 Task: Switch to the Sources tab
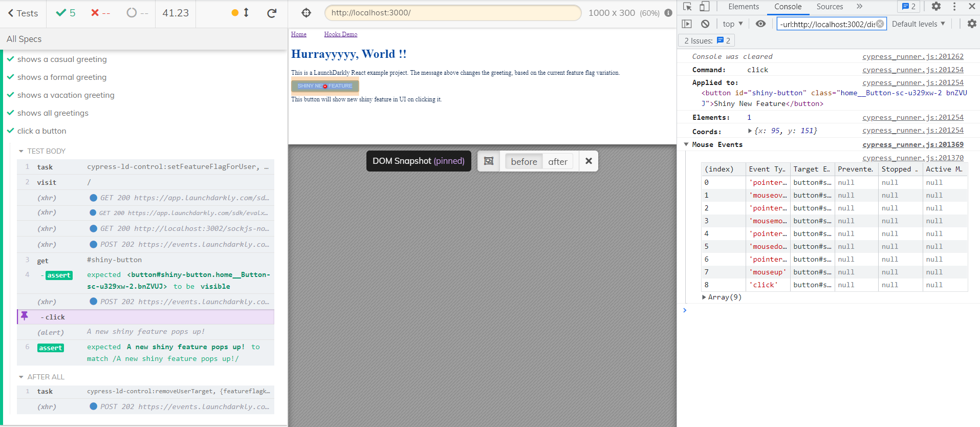tap(830, 7)
